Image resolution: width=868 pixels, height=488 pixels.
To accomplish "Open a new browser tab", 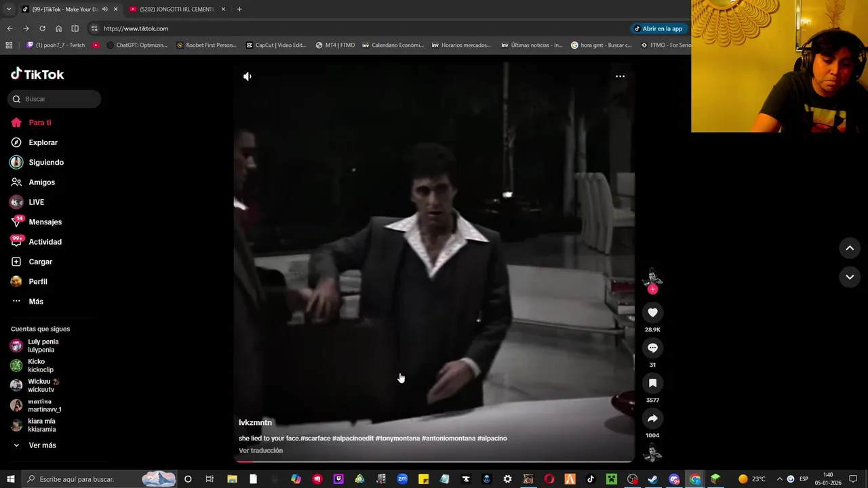I will [x=239, y=9].
